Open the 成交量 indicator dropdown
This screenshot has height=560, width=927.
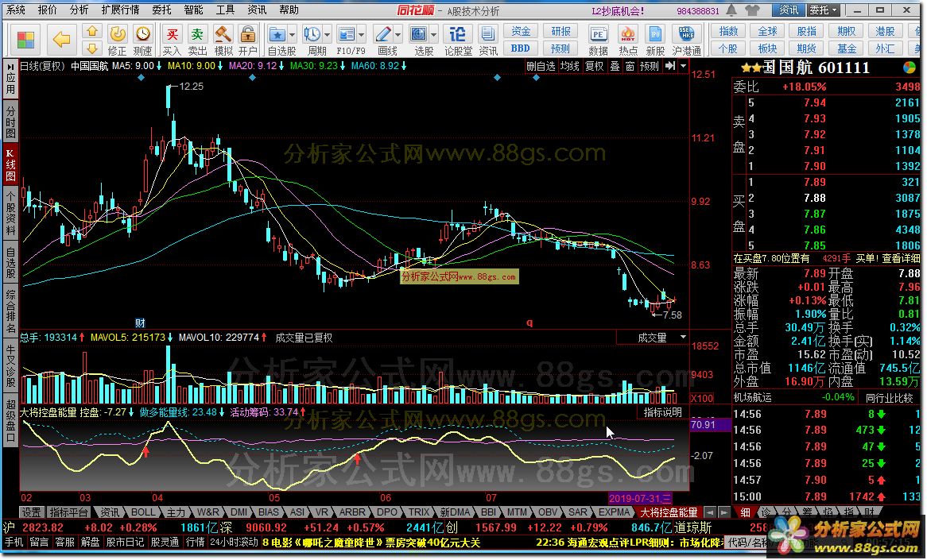coord(683,338)
